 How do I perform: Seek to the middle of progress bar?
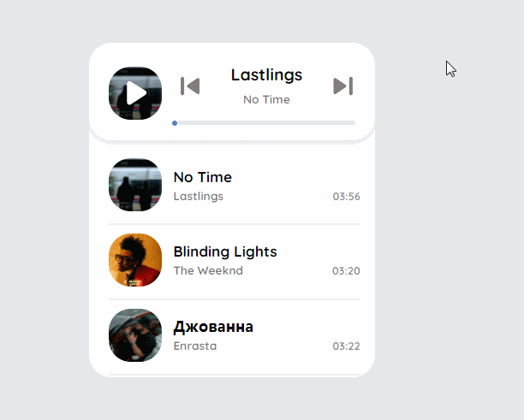tap(264, 123)
